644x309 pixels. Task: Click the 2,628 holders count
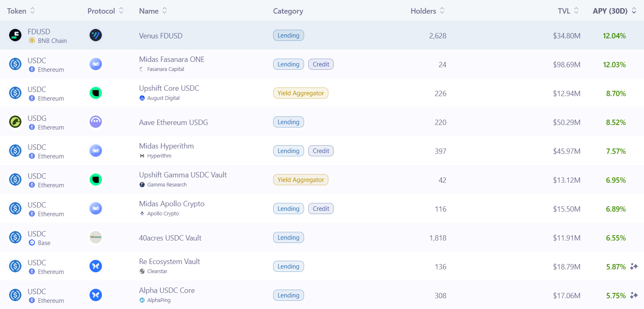tap(438, 36)
